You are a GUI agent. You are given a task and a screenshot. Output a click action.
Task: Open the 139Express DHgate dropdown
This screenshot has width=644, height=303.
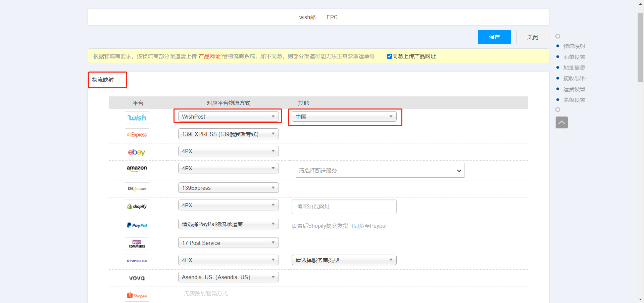(228, 188)
